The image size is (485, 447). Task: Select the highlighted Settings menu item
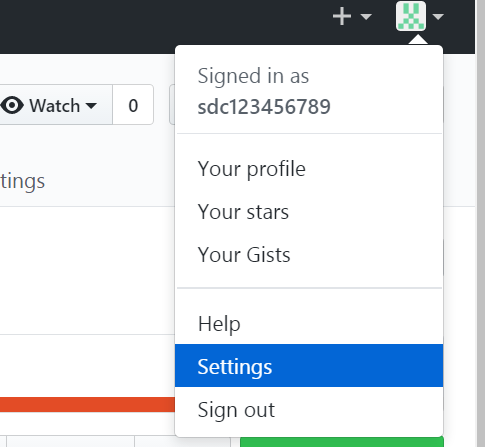point(309,366)
